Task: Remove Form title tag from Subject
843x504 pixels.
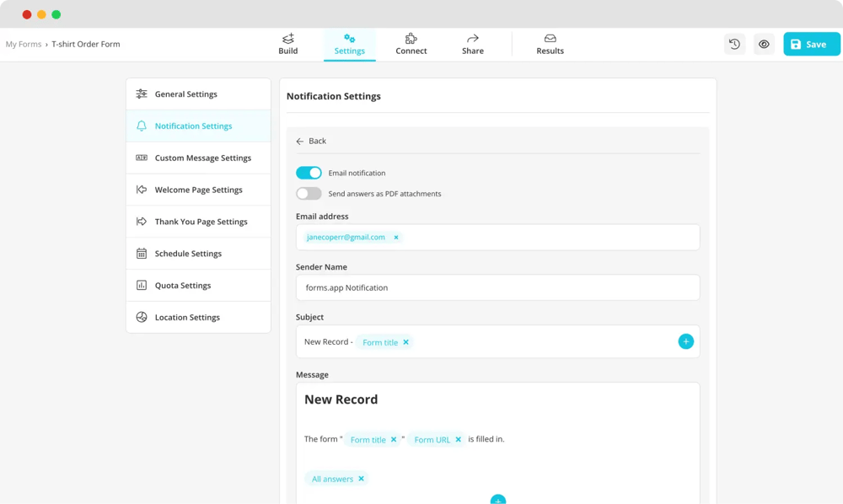Action: pyautogui.click(x=406, y=342)
